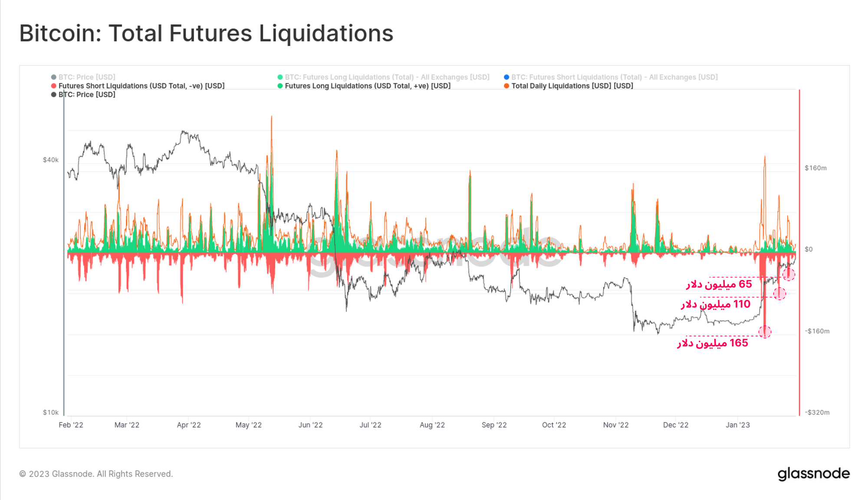Click the blue dot beside BTC Futures Short Liquidations

point(506,77)
